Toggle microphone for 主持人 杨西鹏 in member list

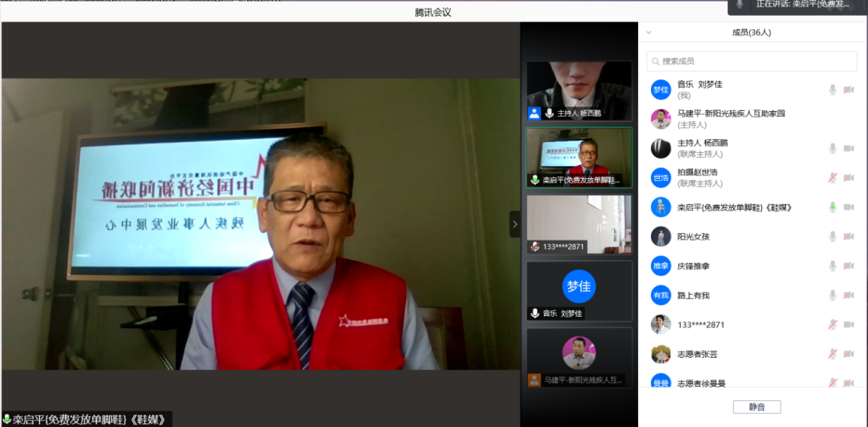[833, 148]
